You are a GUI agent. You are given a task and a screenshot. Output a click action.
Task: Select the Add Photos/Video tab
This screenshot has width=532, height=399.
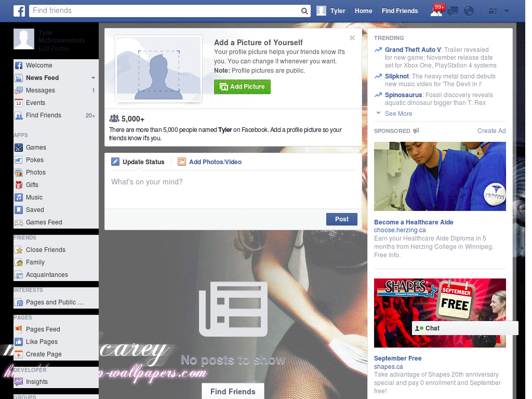coord(210,162)
